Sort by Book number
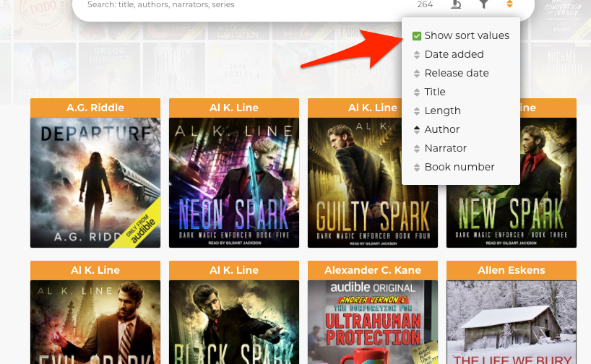 (x=460, y=168)
